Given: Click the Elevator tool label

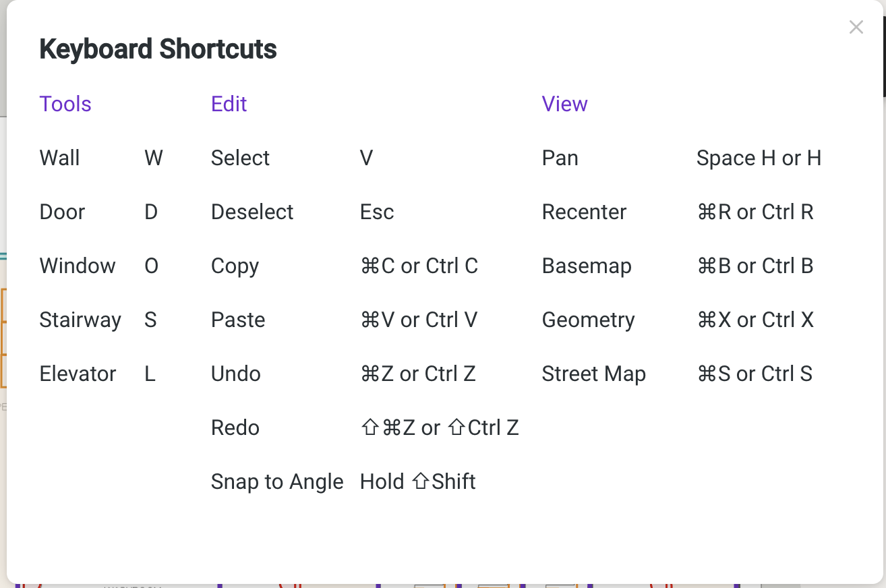Looking at the screenshot, I should [78, 374].
